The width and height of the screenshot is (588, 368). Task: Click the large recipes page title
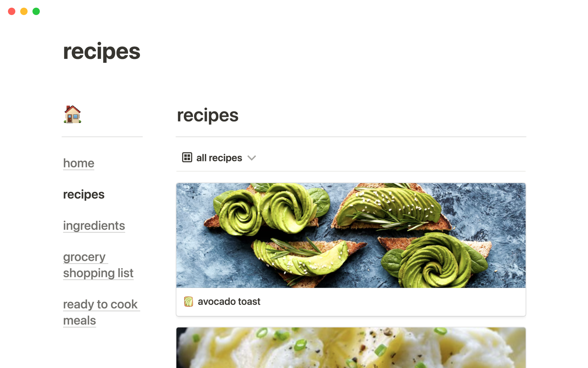(x=102, y=52)
